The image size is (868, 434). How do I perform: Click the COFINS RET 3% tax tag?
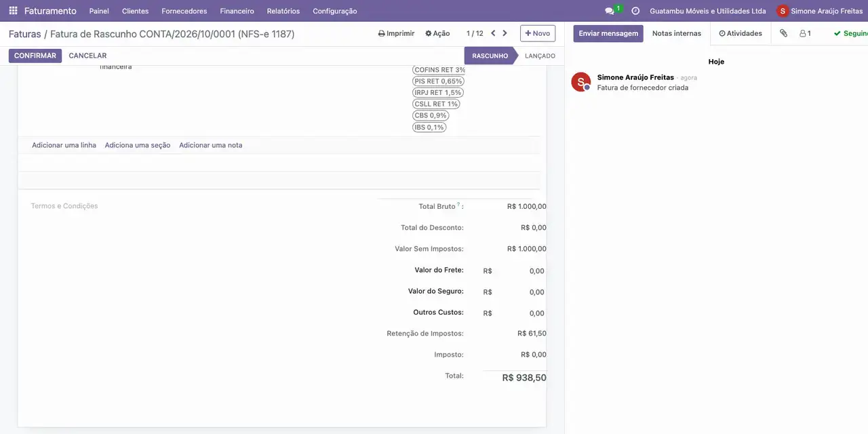(x=439, y=70)
